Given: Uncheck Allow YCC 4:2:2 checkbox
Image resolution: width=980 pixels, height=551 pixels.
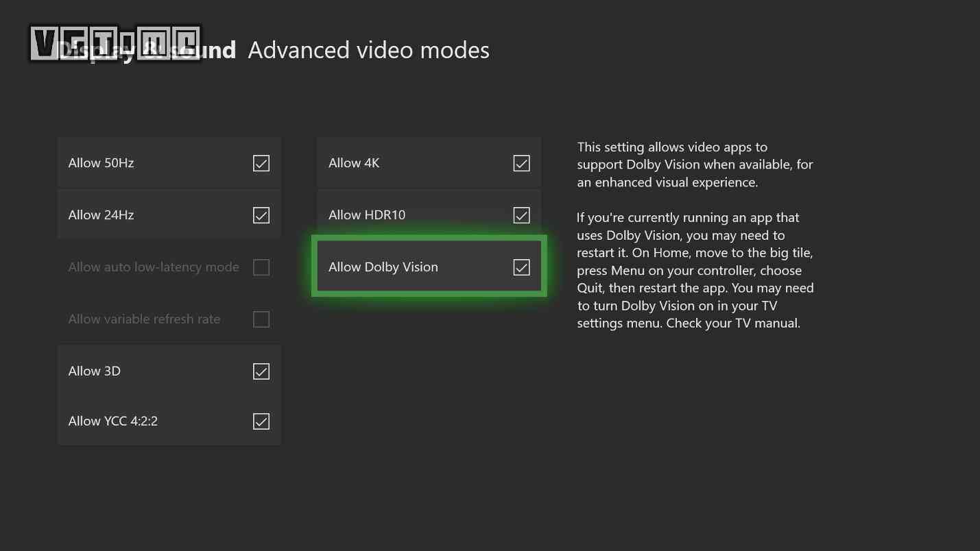Looking at the screenshot, I should (261, 421).
